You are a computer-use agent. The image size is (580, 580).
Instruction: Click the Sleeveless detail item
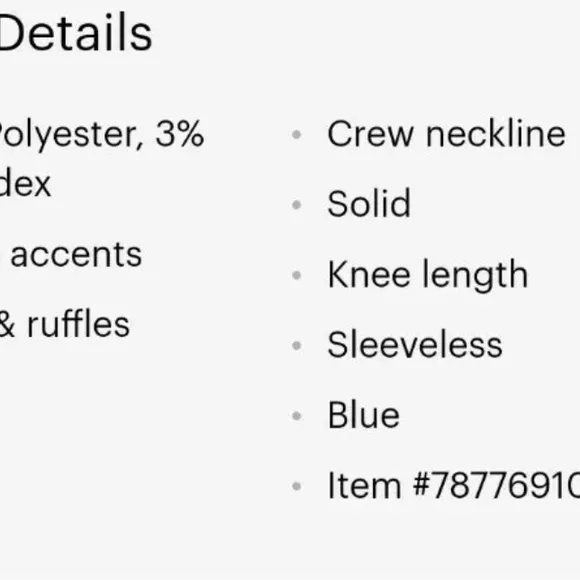pos(415,344)
